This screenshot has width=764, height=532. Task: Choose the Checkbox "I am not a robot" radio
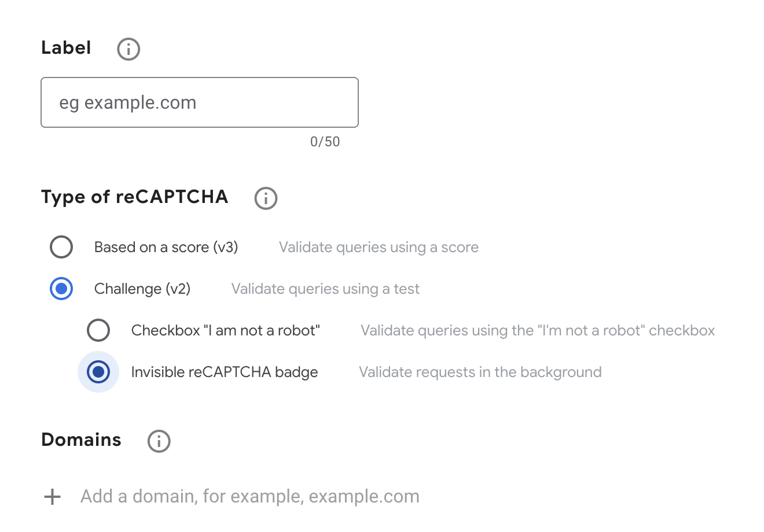[x=98, y=330]
